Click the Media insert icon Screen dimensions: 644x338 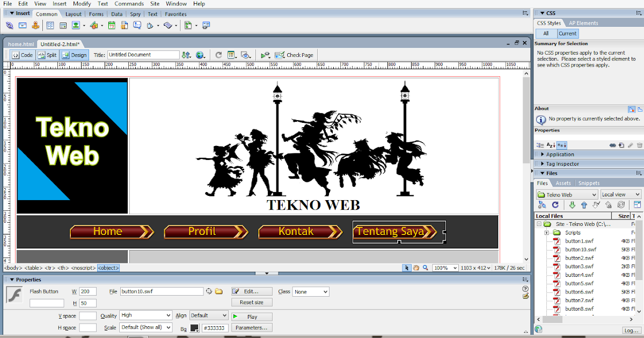[x=94, y=25]
